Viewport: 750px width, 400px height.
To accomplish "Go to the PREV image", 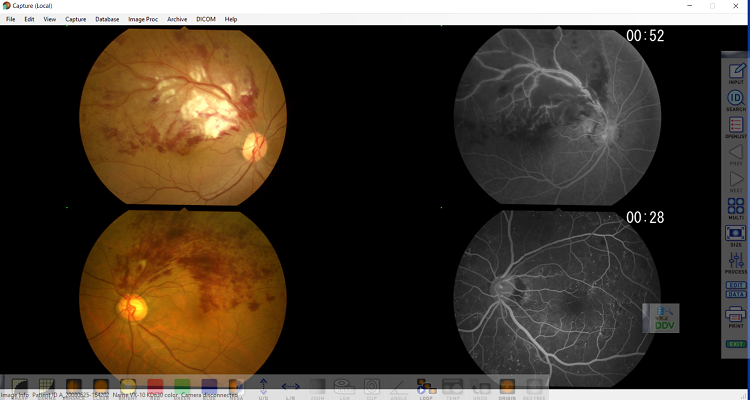I will pyautogui.click(x=736, y=154).
